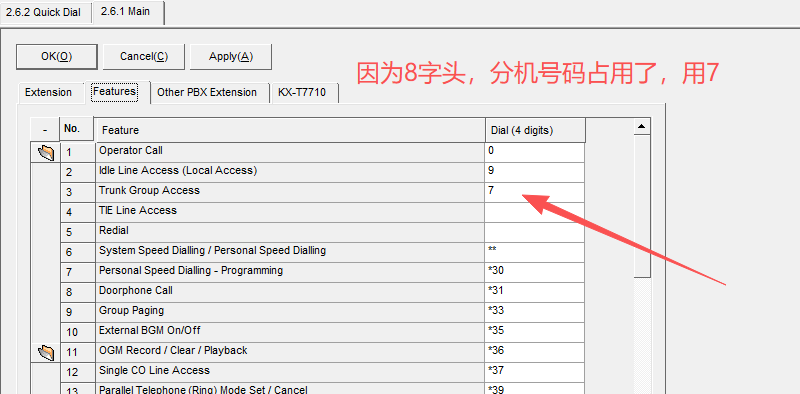This screenshot has height=394, width=800.
Task: Edit Group Paging dial field *33
Action: 534,312
